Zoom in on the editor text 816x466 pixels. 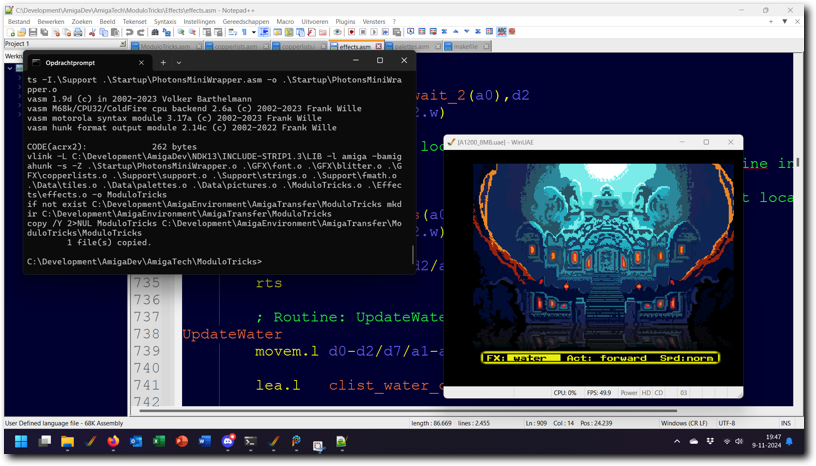tap(181, 32)
